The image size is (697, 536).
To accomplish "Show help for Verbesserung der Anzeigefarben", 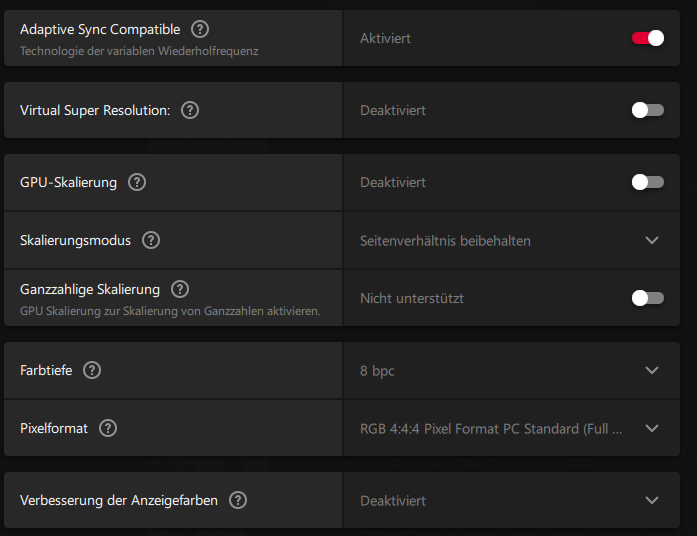I will (x=238, y=500).
